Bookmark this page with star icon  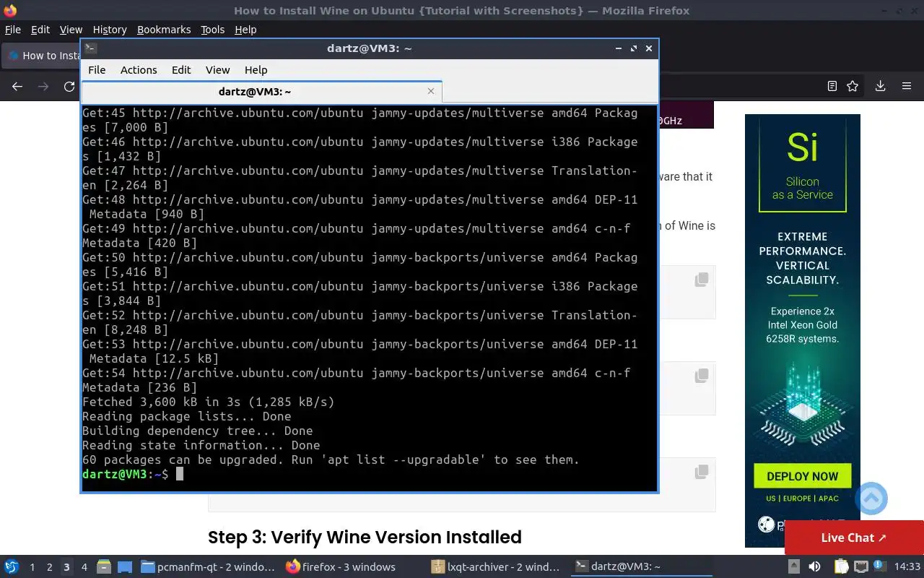point(853,86)
